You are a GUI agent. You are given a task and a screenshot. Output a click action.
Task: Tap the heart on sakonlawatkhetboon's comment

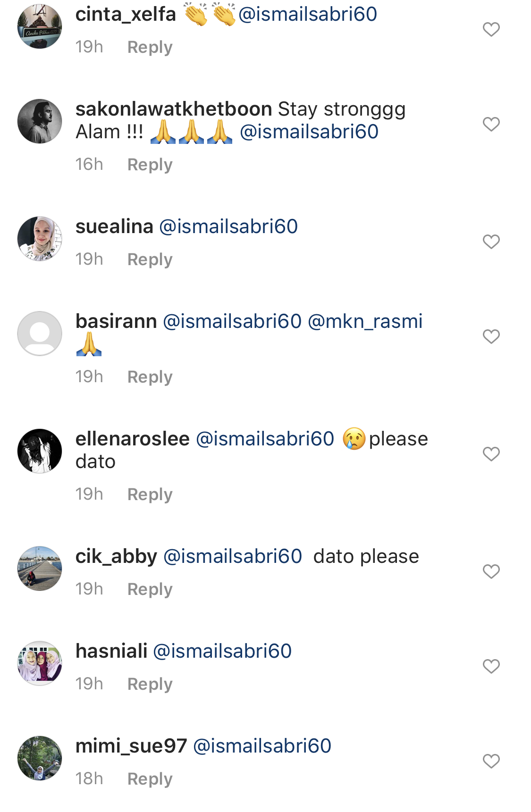pos(491,124)
